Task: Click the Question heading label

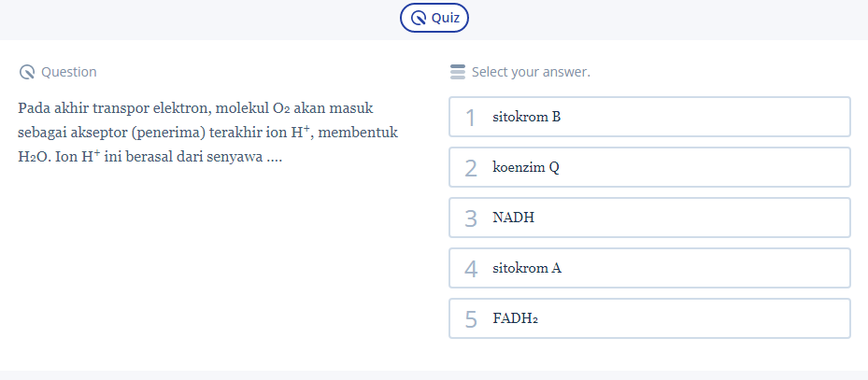Action: tap(69, 72)
